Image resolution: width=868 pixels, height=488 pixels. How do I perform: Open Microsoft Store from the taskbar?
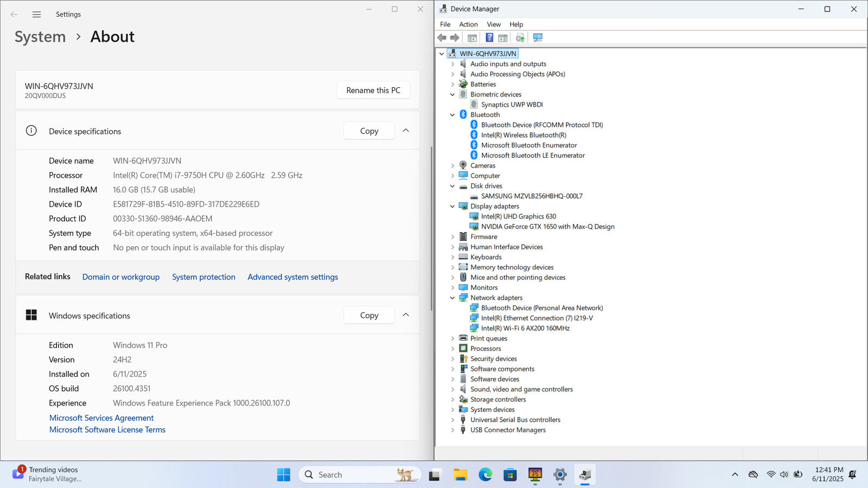click(x=510, y=475)
